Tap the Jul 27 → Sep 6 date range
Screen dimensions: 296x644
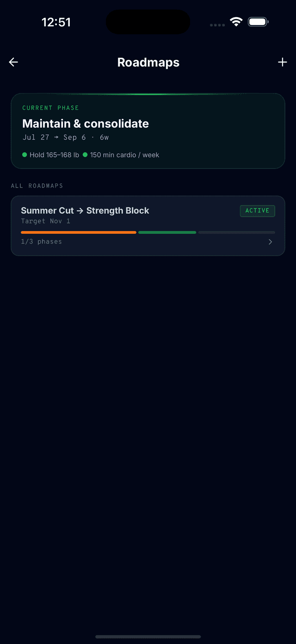click(x=54, y=138)
